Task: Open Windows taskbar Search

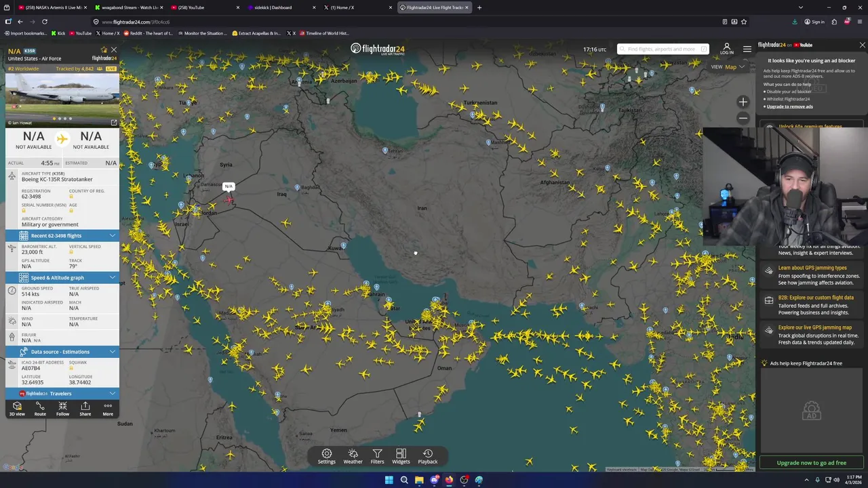Action: click(x=404, y=480)
